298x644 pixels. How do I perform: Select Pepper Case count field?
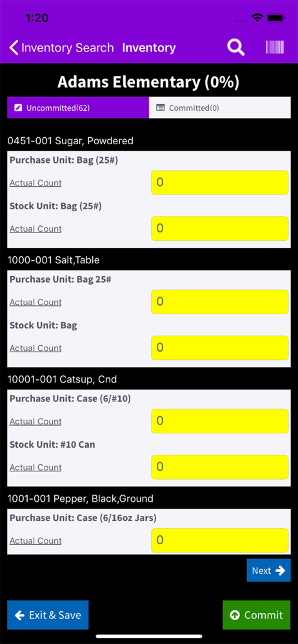[220, 540]
